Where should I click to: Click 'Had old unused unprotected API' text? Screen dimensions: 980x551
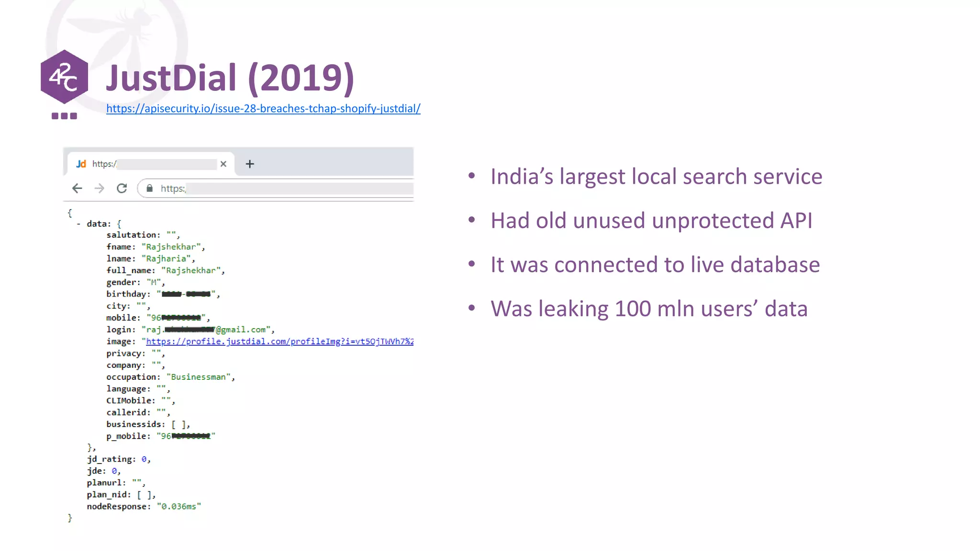651,220
